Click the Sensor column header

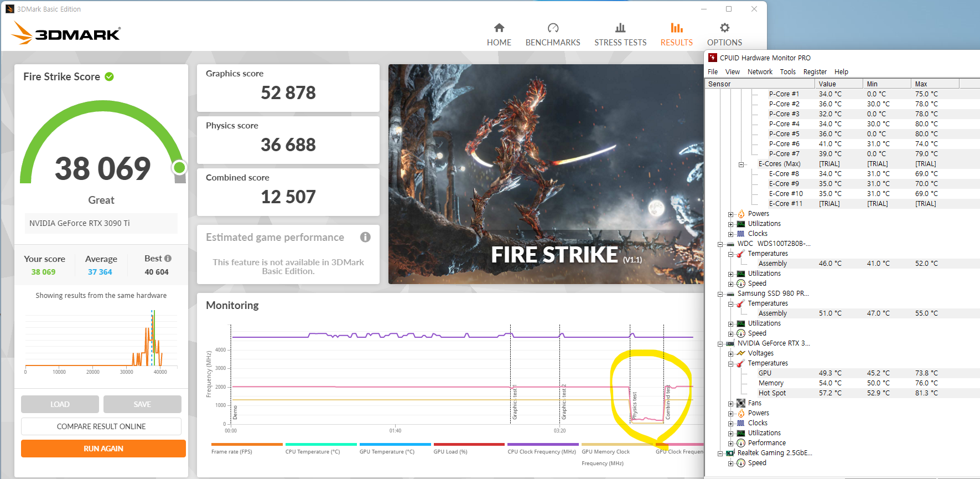coord(760,84)
